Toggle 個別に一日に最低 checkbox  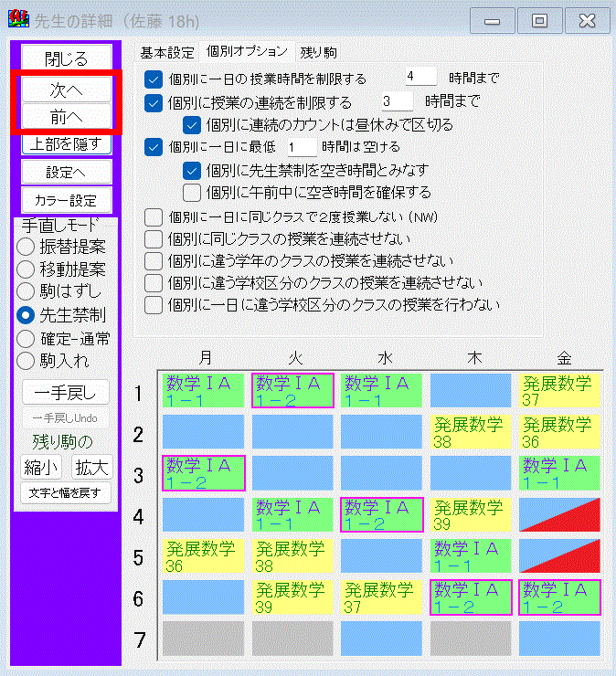154,147
